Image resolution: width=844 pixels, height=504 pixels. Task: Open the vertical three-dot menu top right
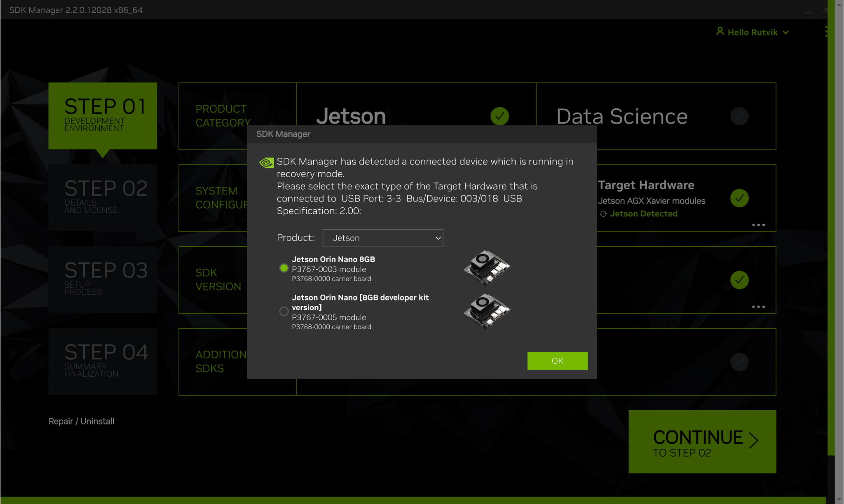point(826,32)
